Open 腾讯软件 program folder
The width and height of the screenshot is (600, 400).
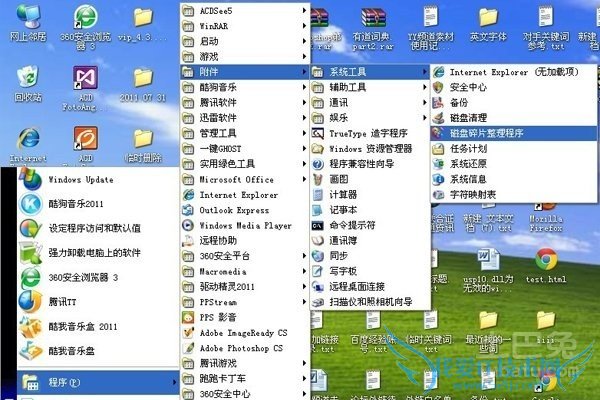coord(245,103)
